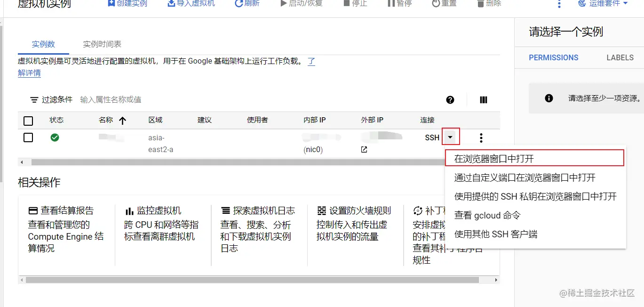
Task: Click filter conditions (过滤条件) icon
Action: [x=34, y=100]
